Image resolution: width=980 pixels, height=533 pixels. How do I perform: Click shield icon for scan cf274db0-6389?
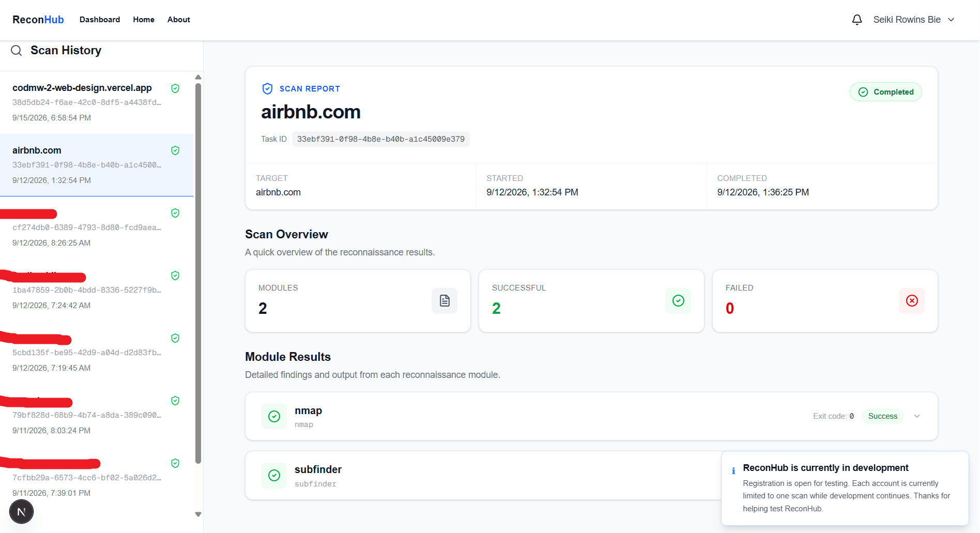(x=175, y=213)
